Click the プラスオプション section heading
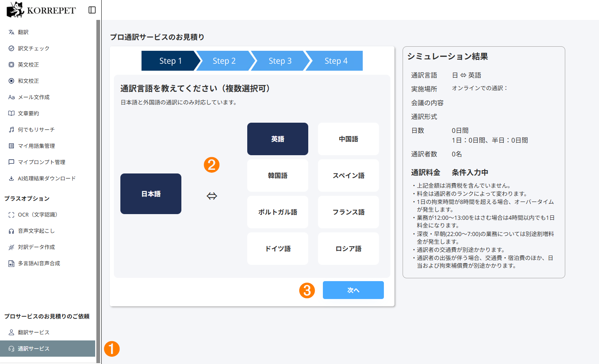Viewport: 599px width, 364px height. coord(27,199)
